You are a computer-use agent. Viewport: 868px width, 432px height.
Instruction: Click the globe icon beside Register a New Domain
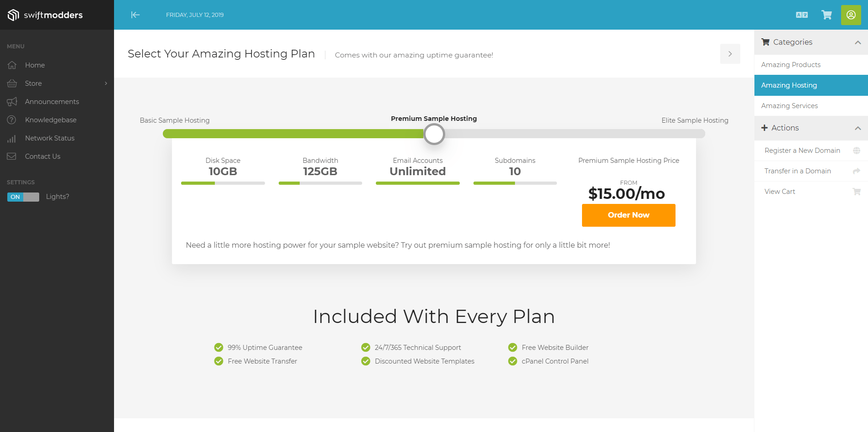tap(856, 151)
